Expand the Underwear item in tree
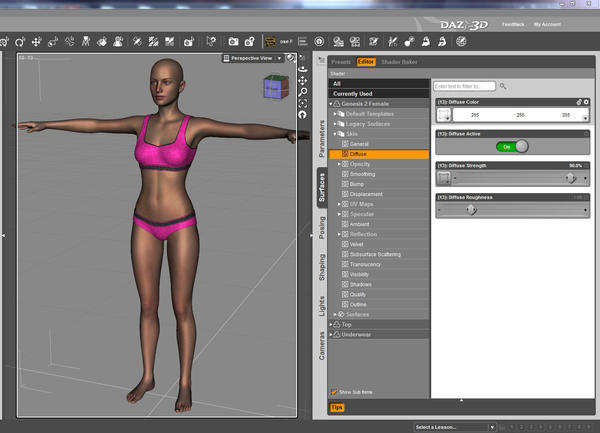 point(331,335)
